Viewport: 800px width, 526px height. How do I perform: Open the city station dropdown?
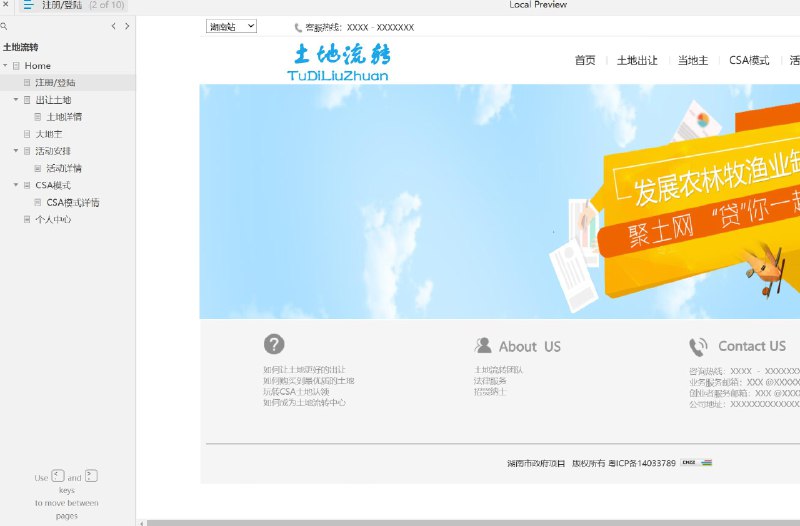[x=231, y=27]
